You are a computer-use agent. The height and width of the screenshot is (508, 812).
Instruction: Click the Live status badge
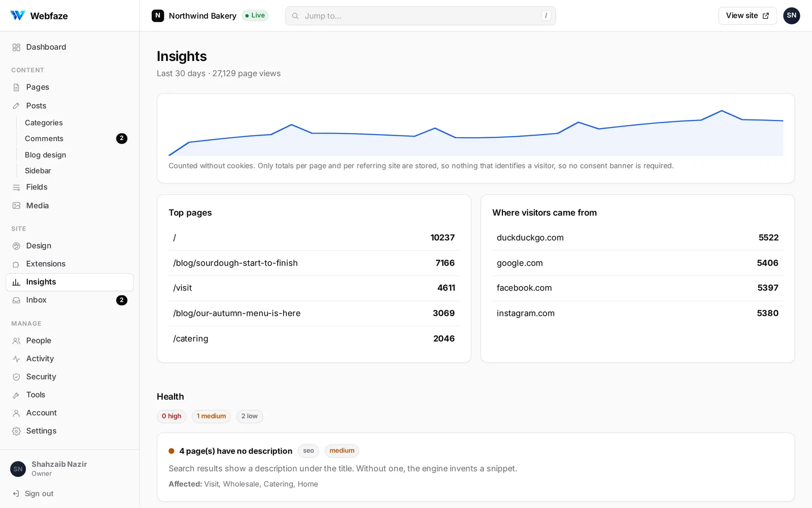click(x=255, y=16)
